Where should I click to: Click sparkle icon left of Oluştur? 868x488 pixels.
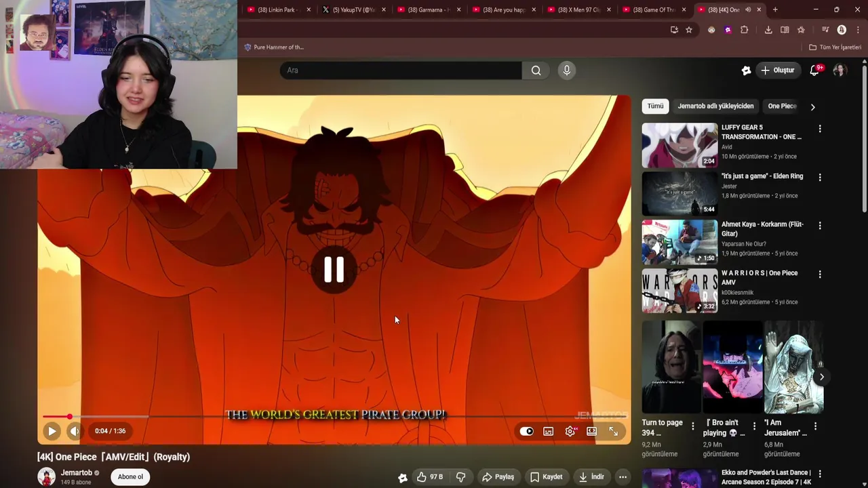click(746, 70)
